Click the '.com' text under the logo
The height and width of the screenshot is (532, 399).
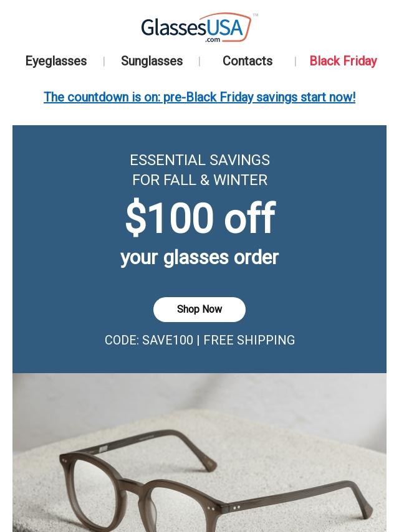click(213, 40)
